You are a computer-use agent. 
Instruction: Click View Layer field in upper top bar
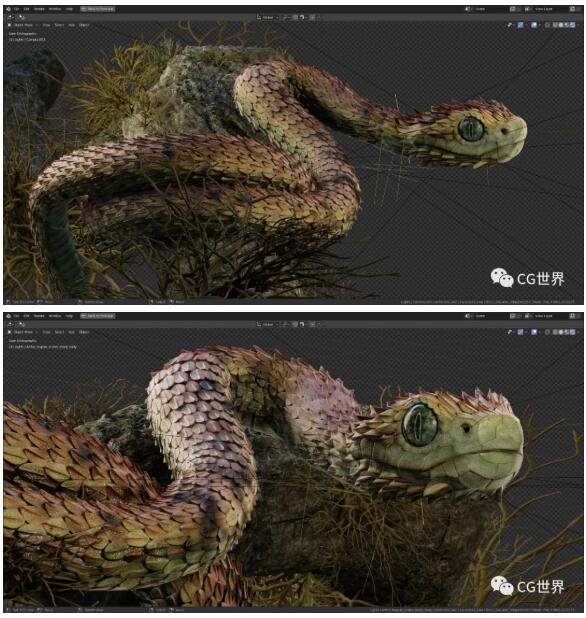544,8
